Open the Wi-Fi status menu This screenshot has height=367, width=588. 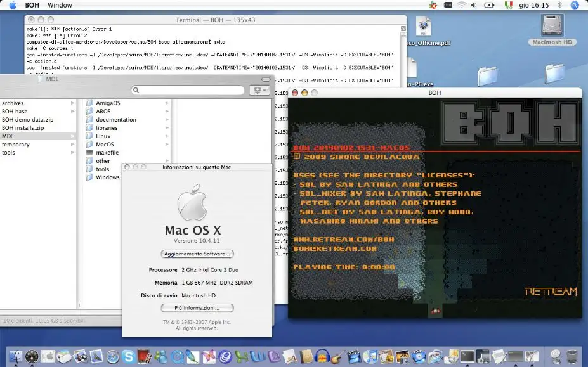[461, 5]
